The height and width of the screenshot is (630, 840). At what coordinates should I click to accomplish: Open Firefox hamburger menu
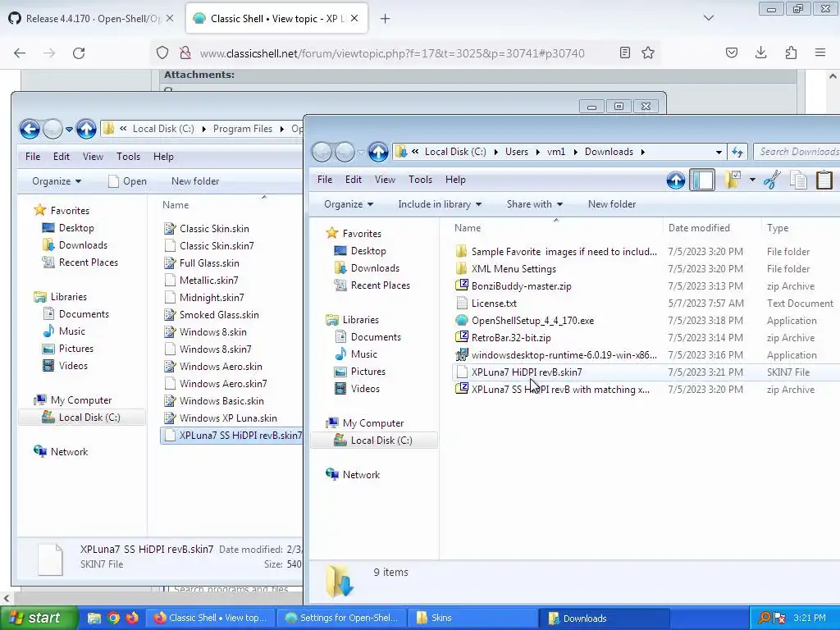[820, 53]
